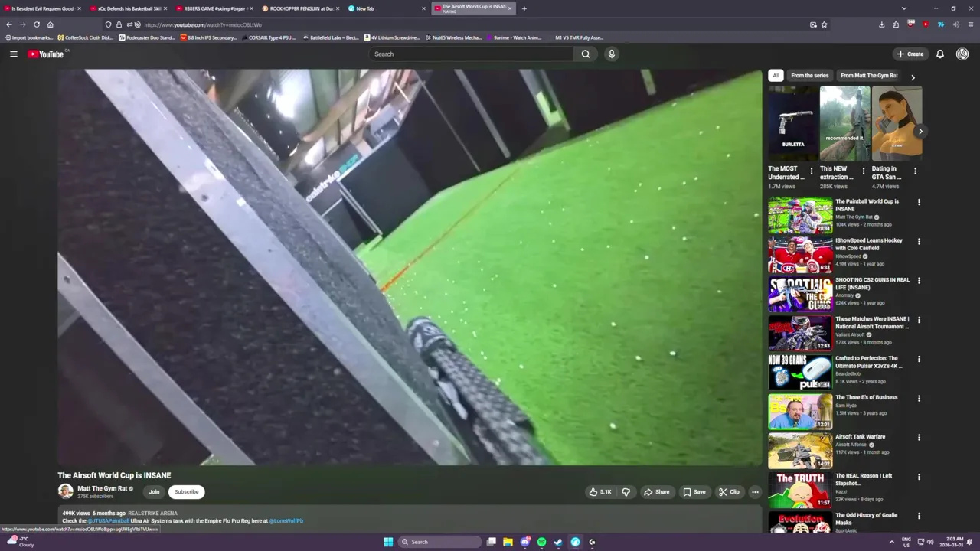Select the From the series chip
Viewport: 980px width, 551px height.
tap(809, 76)
